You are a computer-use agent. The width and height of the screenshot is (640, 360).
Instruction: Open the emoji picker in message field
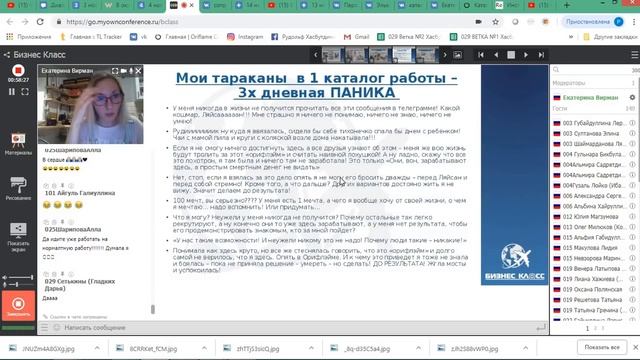(x=57, y=327)
